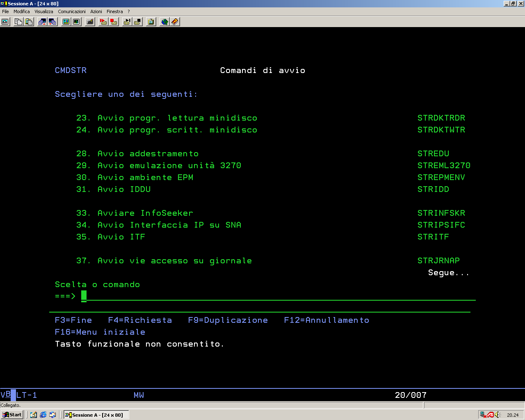
Task: Play a macro with the black play icon
Action: (127, 22)
